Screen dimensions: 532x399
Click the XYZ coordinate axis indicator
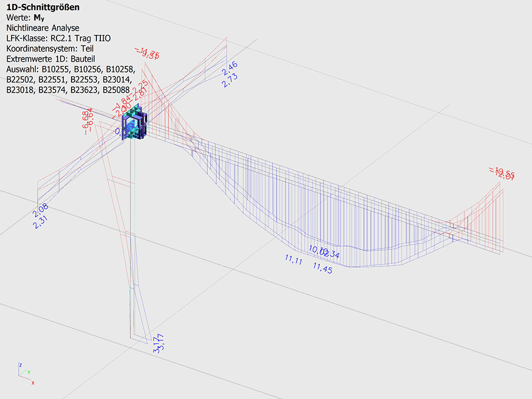click(x=26, y=373)
